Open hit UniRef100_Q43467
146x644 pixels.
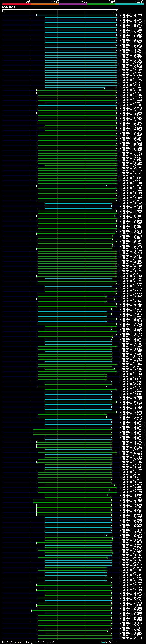131,47
